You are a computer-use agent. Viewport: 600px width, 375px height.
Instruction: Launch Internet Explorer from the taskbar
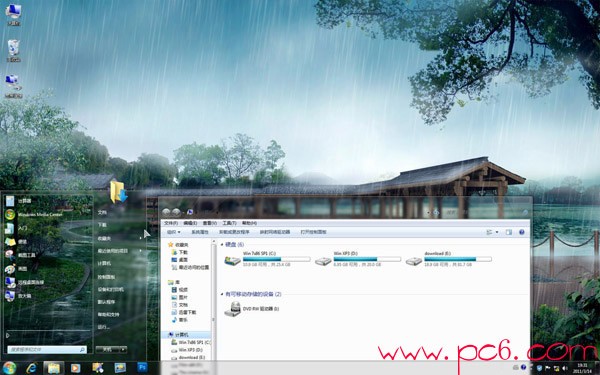[31, 368]
